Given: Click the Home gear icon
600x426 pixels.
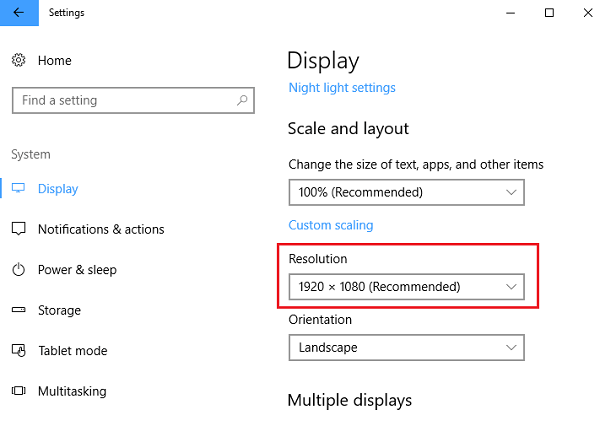Looking at the screenshot, I should (x=18, y=61).
